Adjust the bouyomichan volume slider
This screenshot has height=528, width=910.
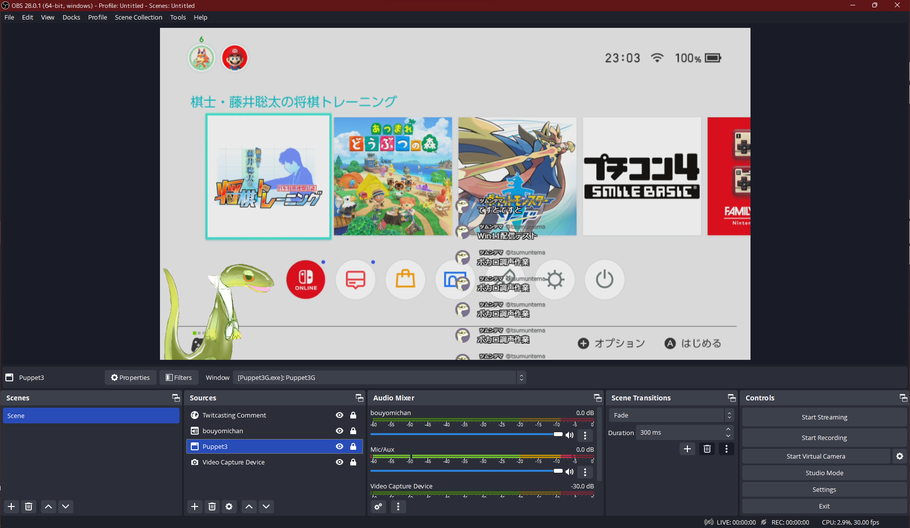(466, 434)
